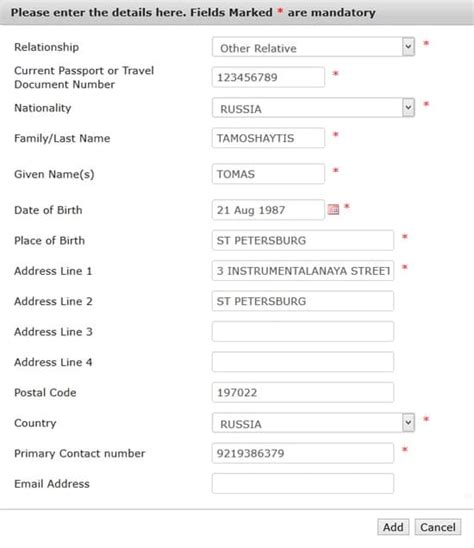
Task: Select the passport number field
Action: point(268,77)
